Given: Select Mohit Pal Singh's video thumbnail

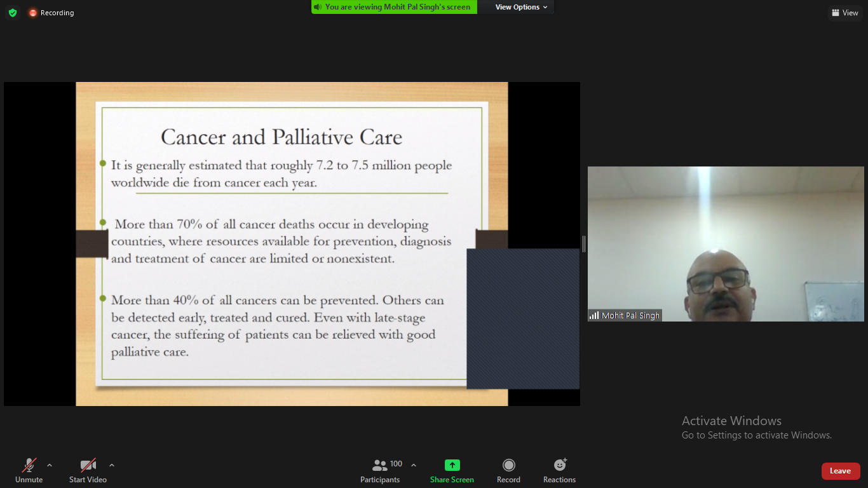Looking at the screenshot, I should (726, 243).
